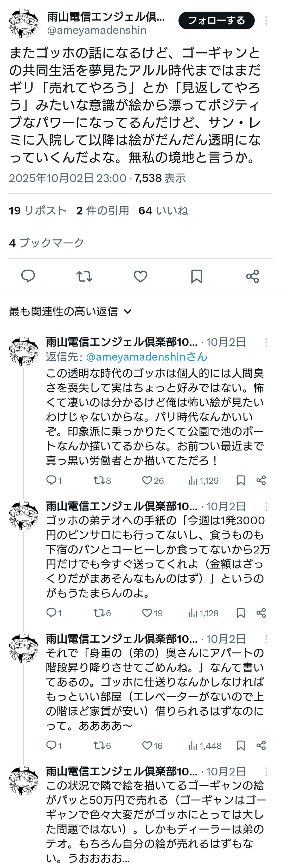Bookmark the reply about ゴッホの弟テオへの手紙
This screenshot has height=868, width=281.
coord(240,613)
